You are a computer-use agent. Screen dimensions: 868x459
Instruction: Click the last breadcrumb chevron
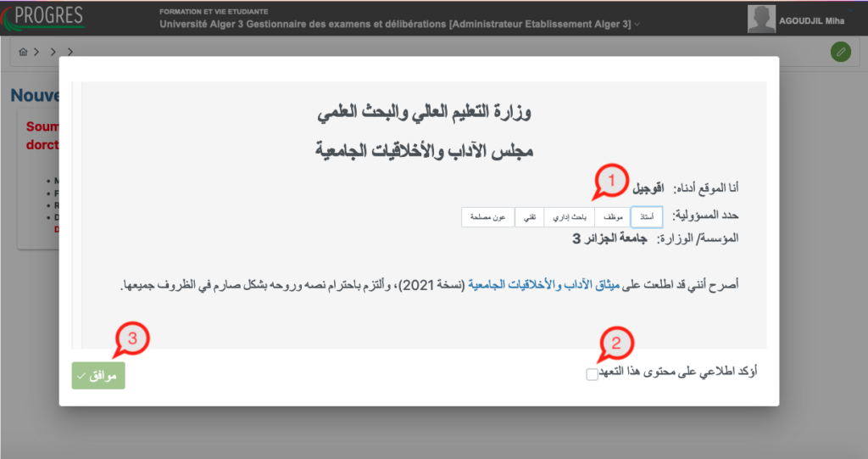point(70,53)
